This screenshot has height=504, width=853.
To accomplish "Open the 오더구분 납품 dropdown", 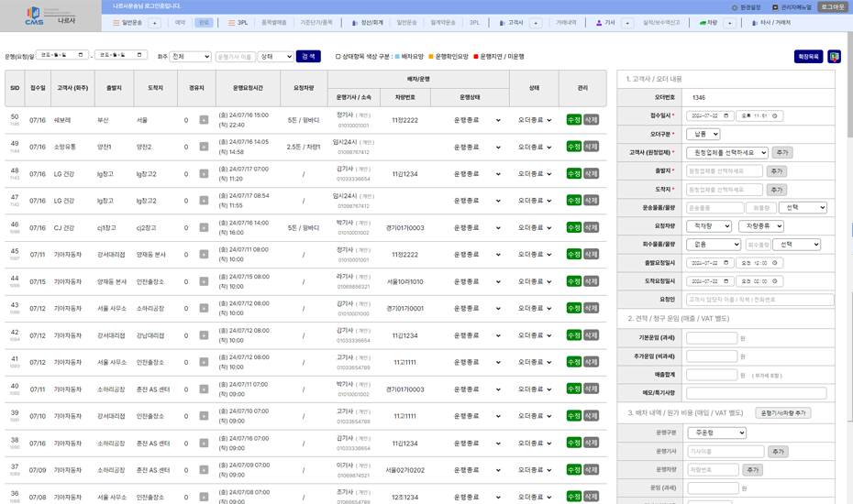I will click(x=703, y=134).
